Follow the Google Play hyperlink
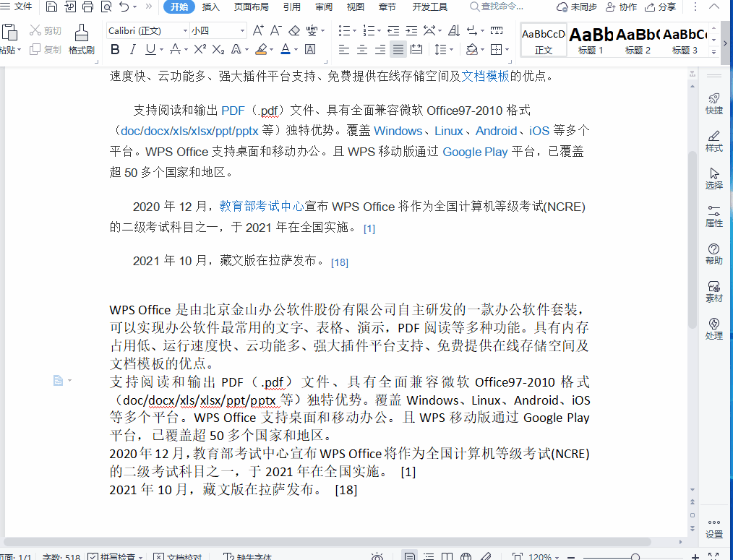733x560 pixels. 475,152
